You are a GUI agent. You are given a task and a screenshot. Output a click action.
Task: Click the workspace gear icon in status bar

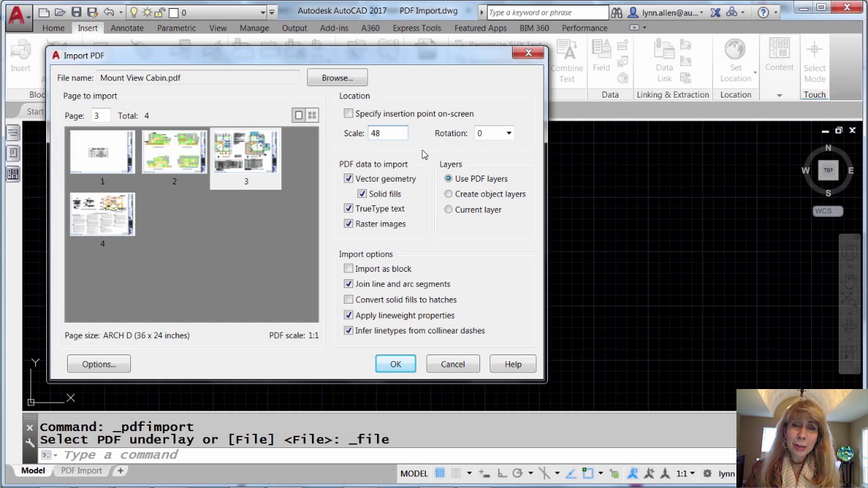coord(707,473)
